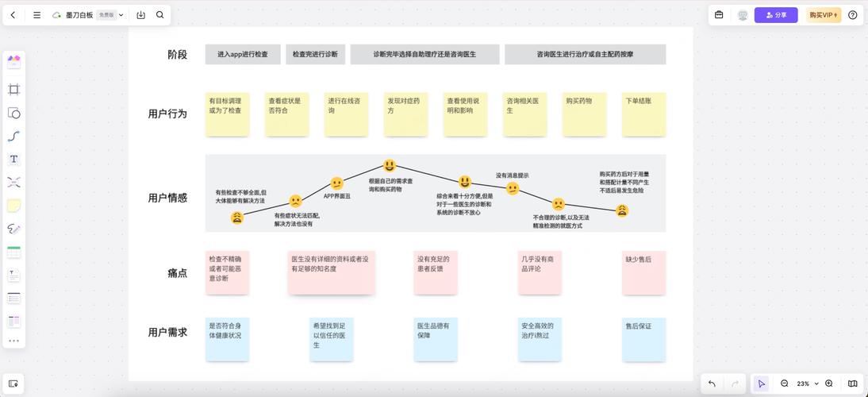
Task: Click the happy emoji above 根据自己的需求查询和购买药物
Action: pyautogui.click(x=390, y=165)
